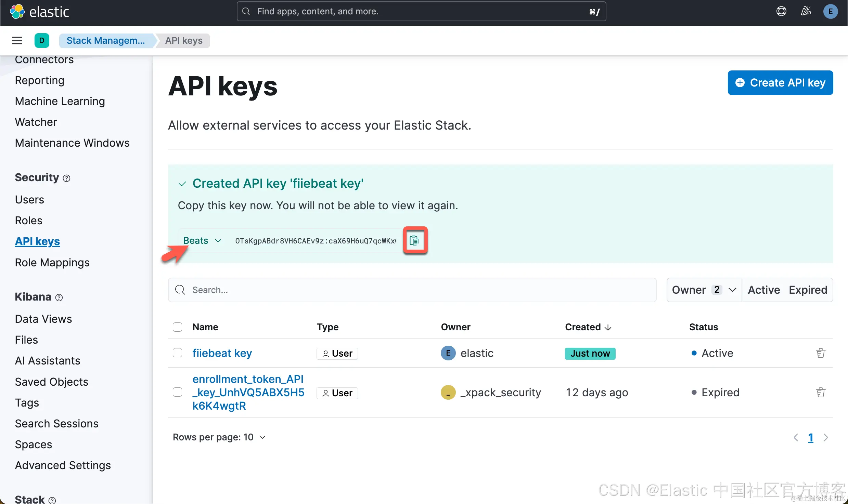This screenshot has width=848, height=504.
Task: Click the Elastic logo home icon
Action: point(17,12)
